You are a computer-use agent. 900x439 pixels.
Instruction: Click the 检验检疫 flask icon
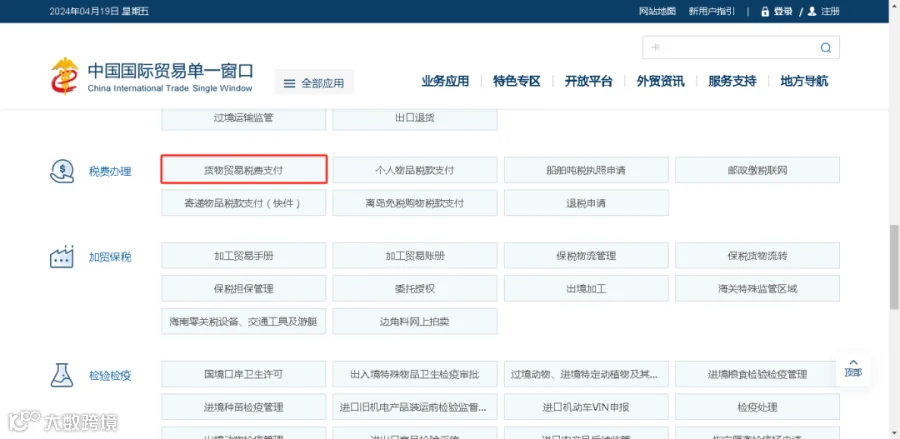click(62, 375)
